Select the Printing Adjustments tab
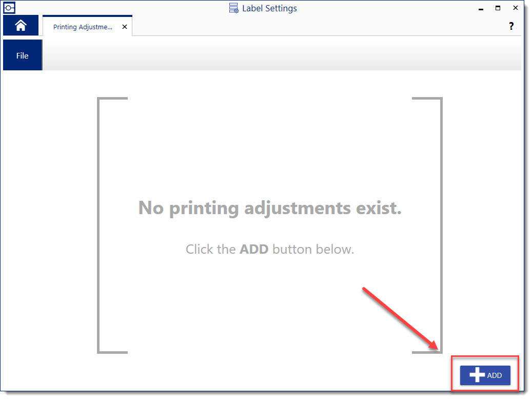Image resolution: width=532 pixels, height=399 pixels. [83, 27]
